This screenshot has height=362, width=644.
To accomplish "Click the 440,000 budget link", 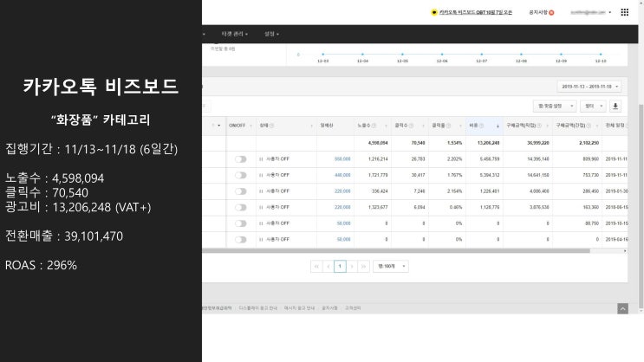I will [x=342, y=175].
